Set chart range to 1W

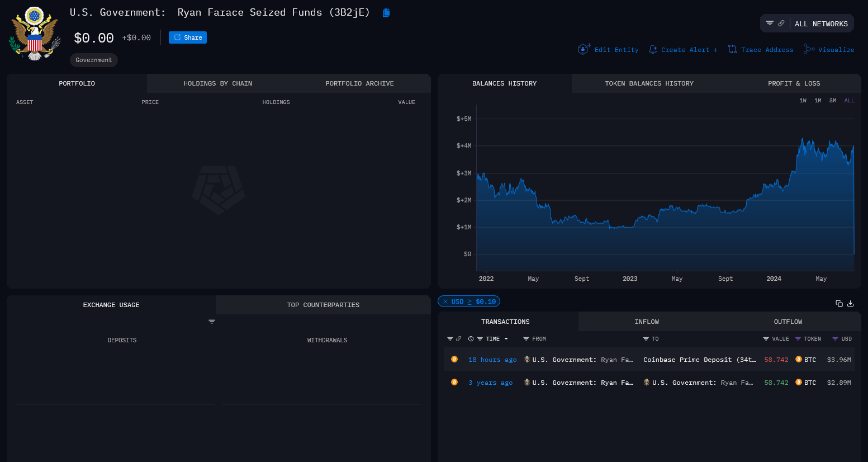[803, 101]
